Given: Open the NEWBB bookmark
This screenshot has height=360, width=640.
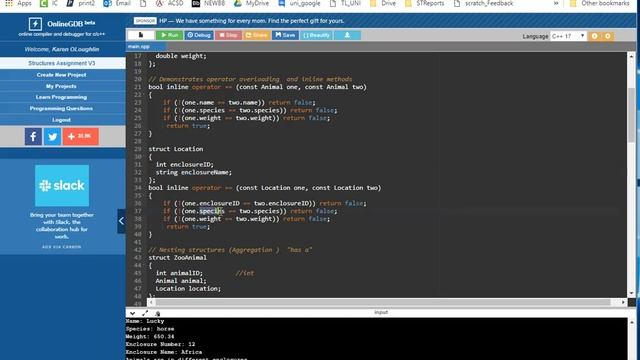Looking at the screenshot, I should point(208,3).
